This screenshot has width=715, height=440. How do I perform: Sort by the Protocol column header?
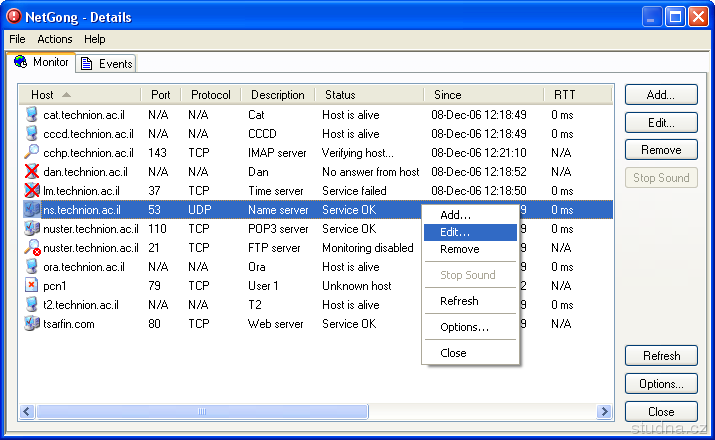(210, 95)
